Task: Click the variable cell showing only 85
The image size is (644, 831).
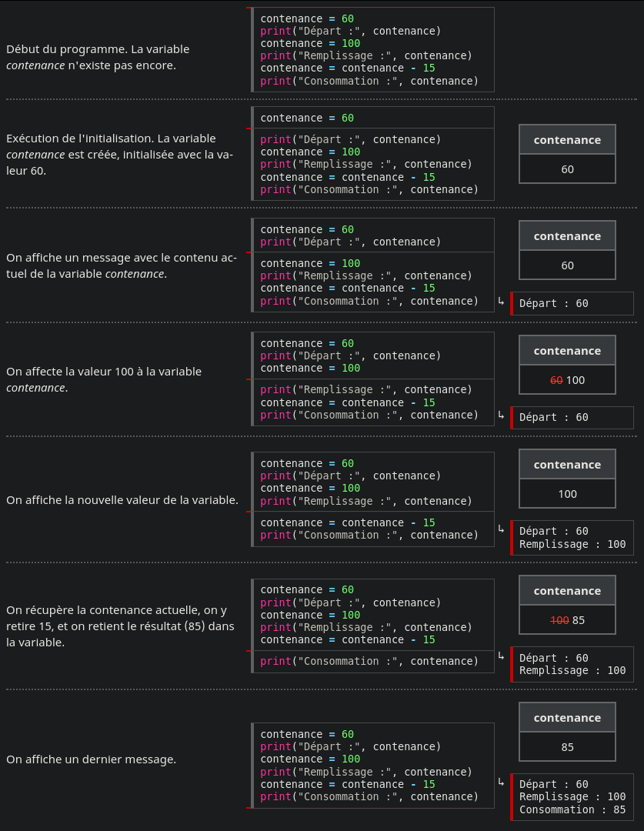Action: click(567, 747)
